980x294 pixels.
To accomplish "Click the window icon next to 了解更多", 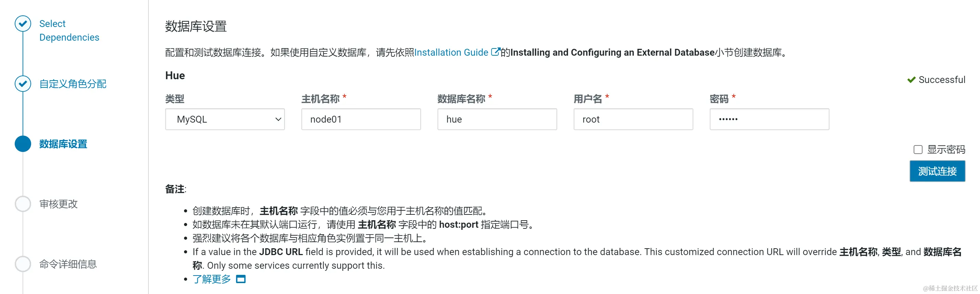I will [240, 279].
